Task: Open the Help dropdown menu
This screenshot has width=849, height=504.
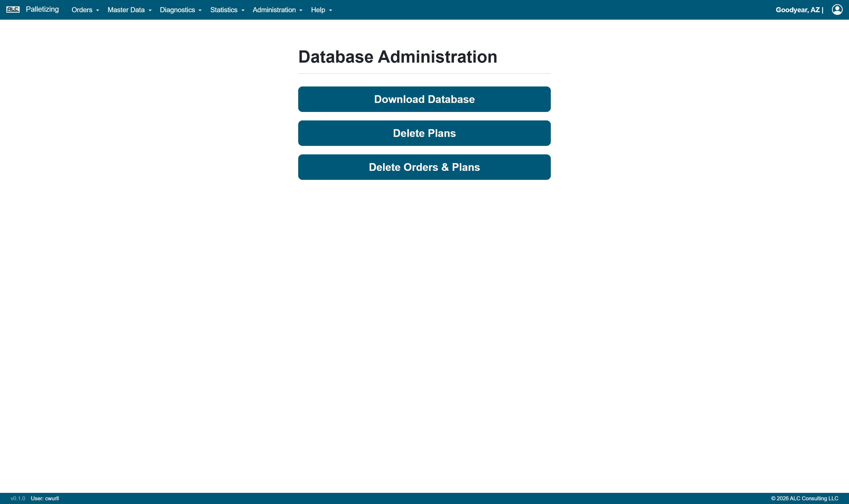Action: tap(321, 10)
